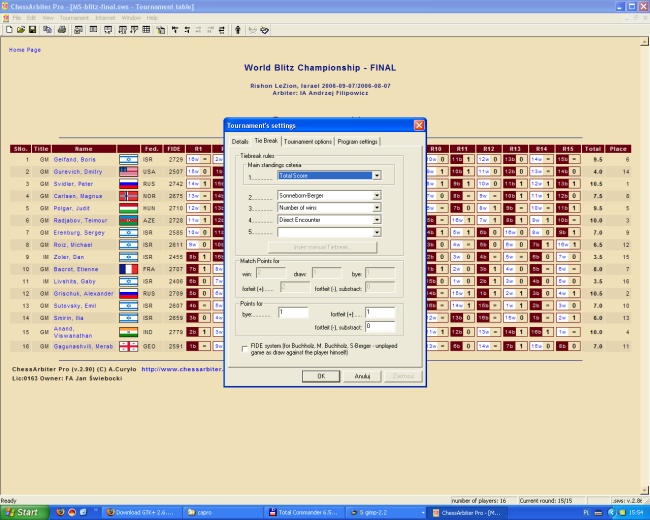Click the vertical scrollbar down arrow
650x520 pixels.
[645, 491]
